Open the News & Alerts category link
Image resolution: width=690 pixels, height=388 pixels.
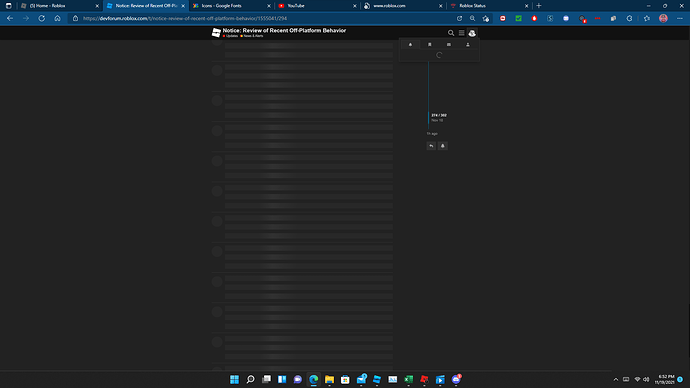click(252, 36)
